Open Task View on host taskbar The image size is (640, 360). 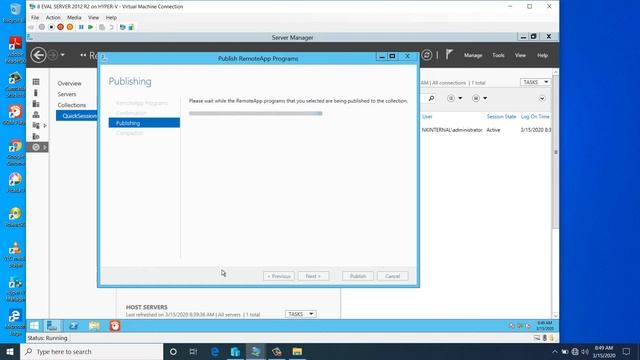click(x=193, y=351)
